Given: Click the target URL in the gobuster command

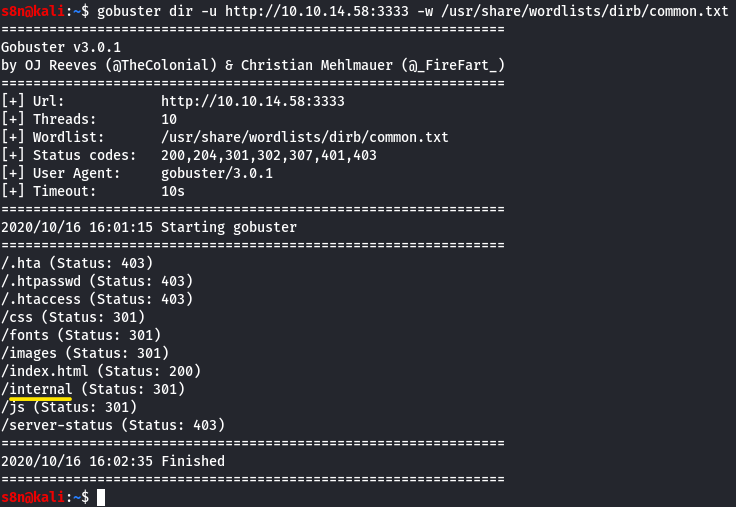Looking at the screenshot, I should 340,11.
